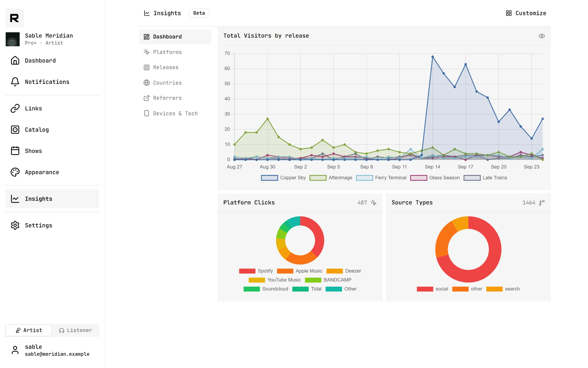Screen dimensions: 588x368
Task: Click the 487 count in Platform Clicks
Action: [x=362, y=203]
